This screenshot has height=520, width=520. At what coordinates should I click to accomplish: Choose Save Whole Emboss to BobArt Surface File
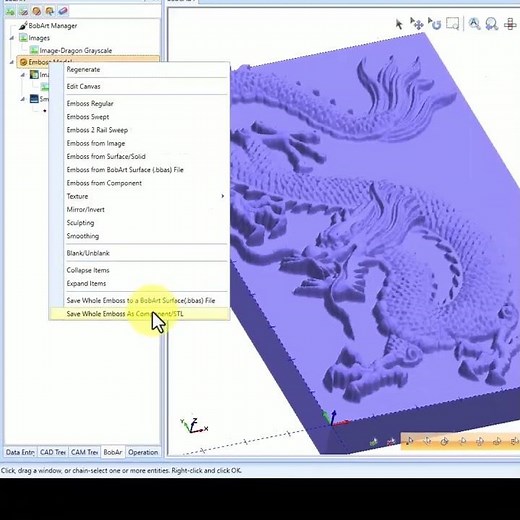coord(141,300)
